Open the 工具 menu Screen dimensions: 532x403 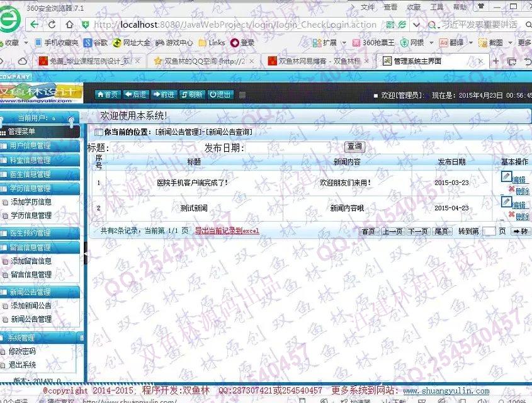click(437, 7)
